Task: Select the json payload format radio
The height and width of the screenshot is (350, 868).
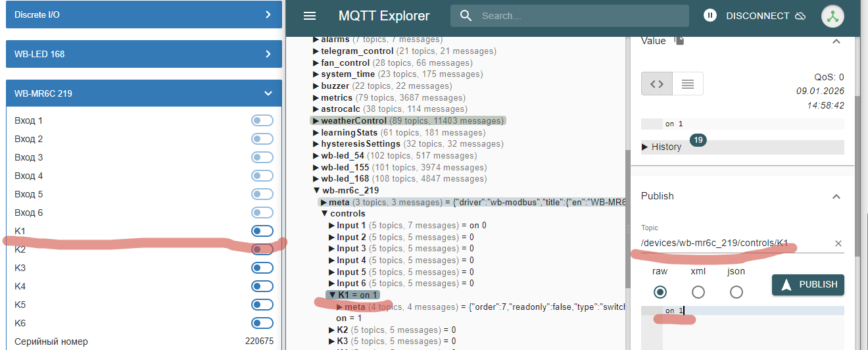Action: 736,292
